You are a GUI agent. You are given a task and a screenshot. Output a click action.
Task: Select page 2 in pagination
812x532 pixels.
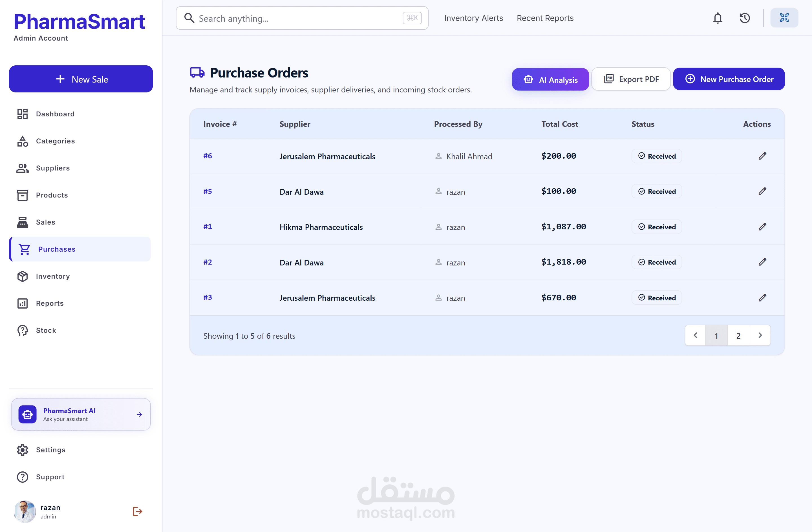pos(739,335)
